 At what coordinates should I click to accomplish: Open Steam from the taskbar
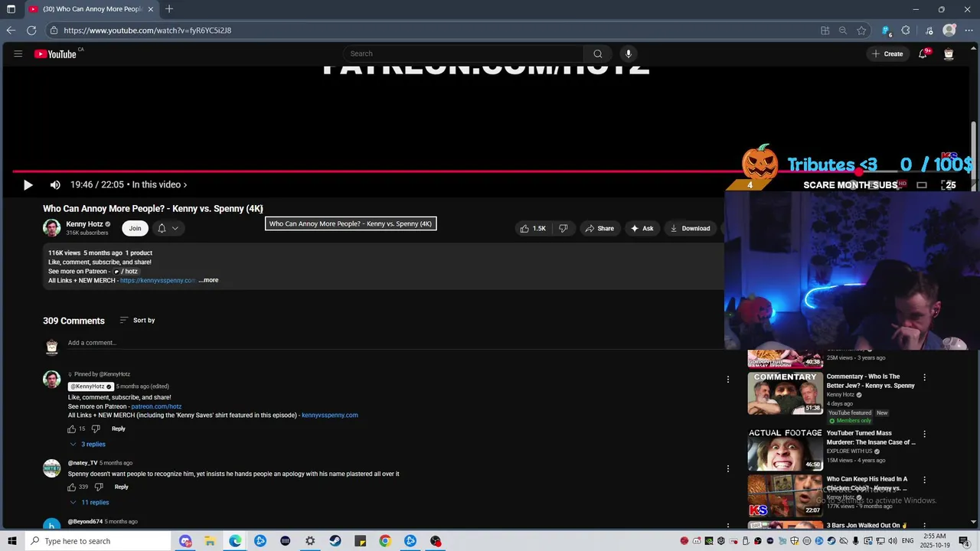pos(335,541)
